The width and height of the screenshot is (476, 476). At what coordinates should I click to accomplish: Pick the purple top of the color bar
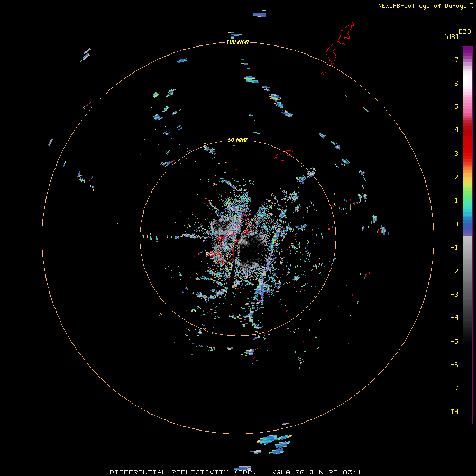click(467, 52)
